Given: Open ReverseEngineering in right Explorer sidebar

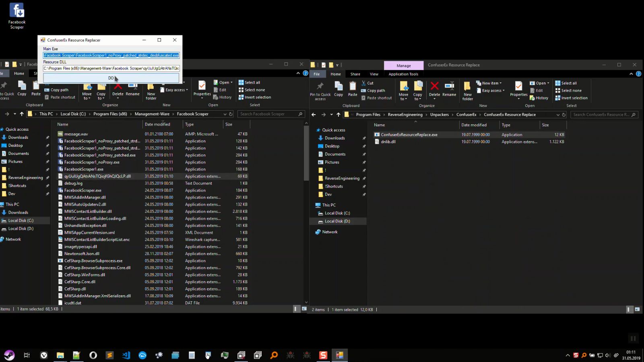Looking at the screenshot, I should [x=342, y=178].
